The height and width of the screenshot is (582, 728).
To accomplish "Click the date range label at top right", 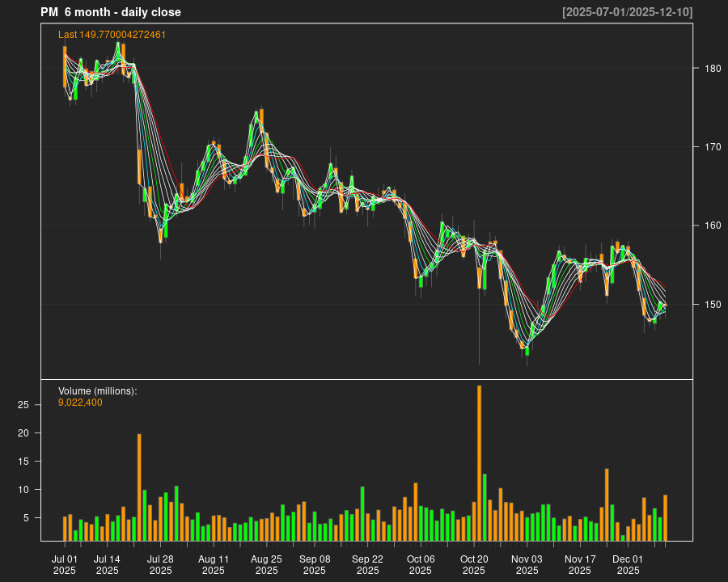I will (x=627, y=12).
